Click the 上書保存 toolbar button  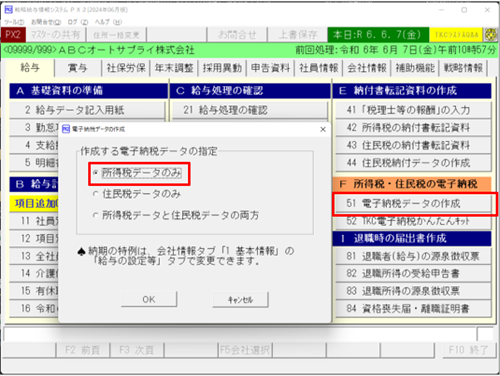pos(297,34)
